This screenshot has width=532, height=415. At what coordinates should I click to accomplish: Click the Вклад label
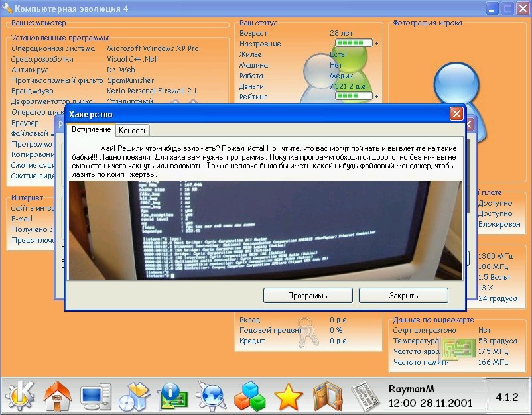click(x=249, y=320)
